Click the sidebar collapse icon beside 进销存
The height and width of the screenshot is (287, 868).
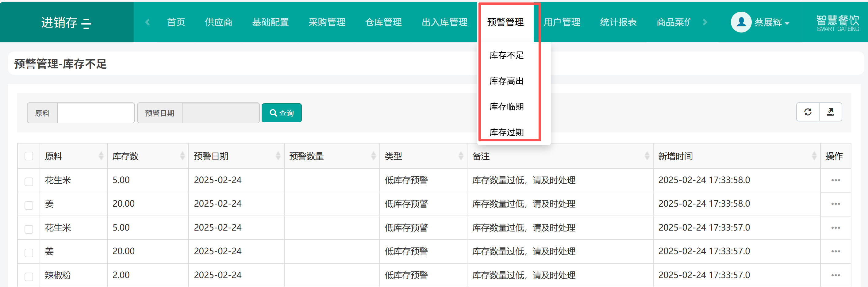pyautogui.click(x=86, y=23)
